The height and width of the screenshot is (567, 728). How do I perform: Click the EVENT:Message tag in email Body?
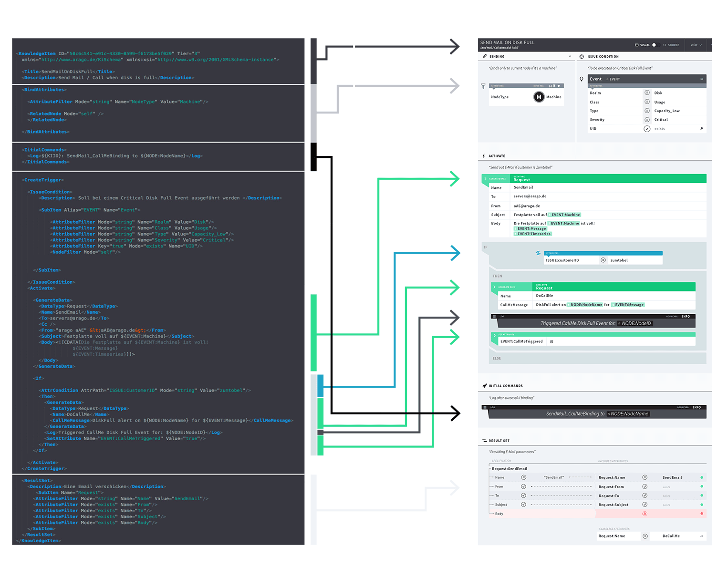click(530, 228)
